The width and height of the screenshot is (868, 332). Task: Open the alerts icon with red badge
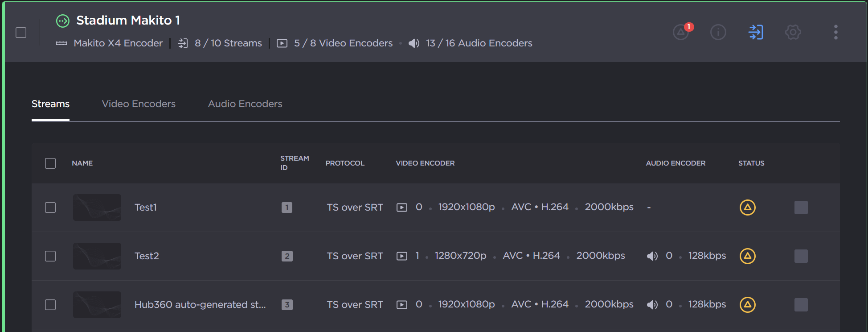pos(682,32)
